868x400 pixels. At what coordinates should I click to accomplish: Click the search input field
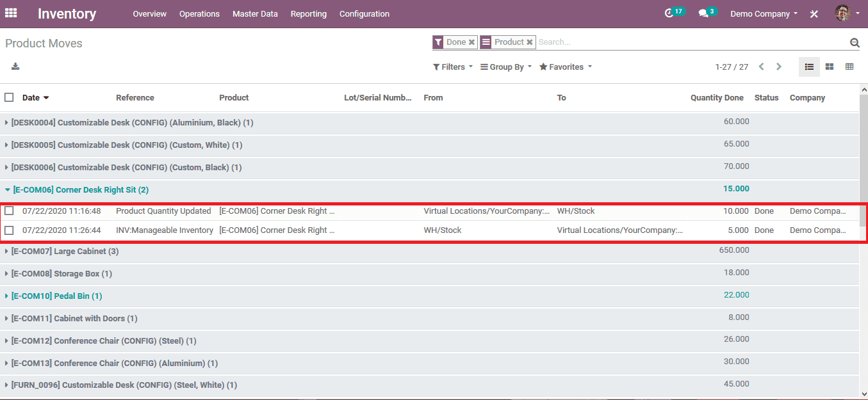(692, 42)
